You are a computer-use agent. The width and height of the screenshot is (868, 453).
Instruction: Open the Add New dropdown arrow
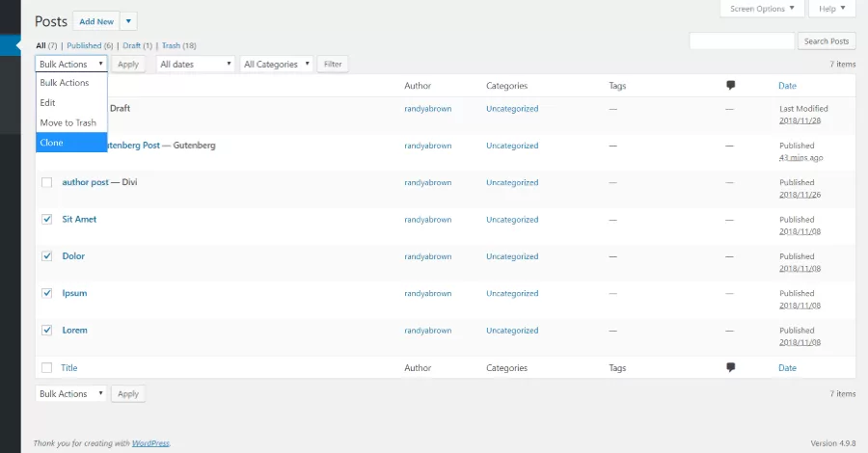pos(128,21)
